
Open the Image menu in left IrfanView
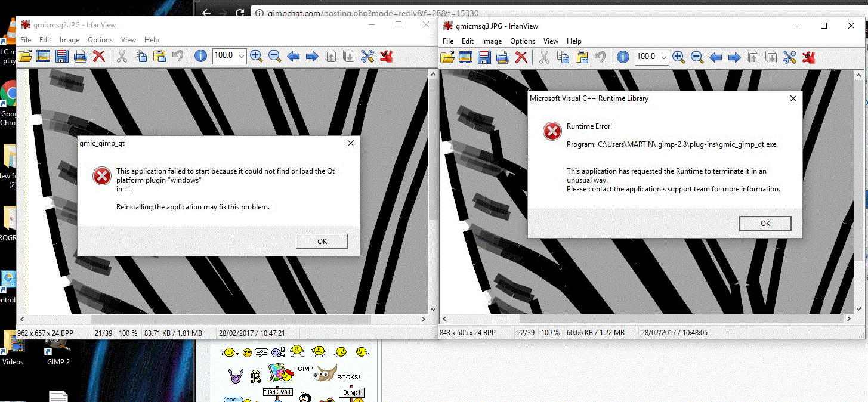click(x=69, y=40)
